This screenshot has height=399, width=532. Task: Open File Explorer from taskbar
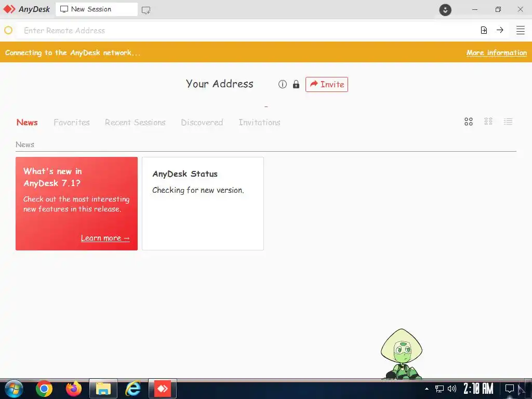pos(103,389)
